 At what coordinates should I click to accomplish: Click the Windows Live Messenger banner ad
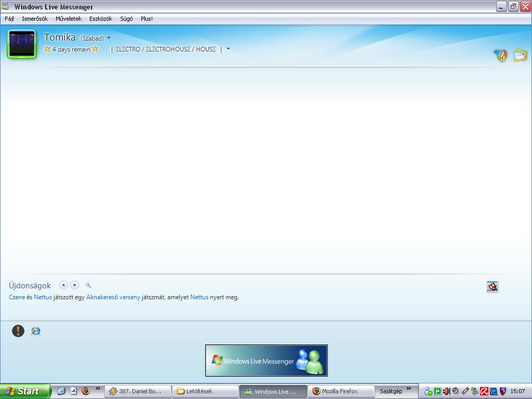(x=267, y=361)
